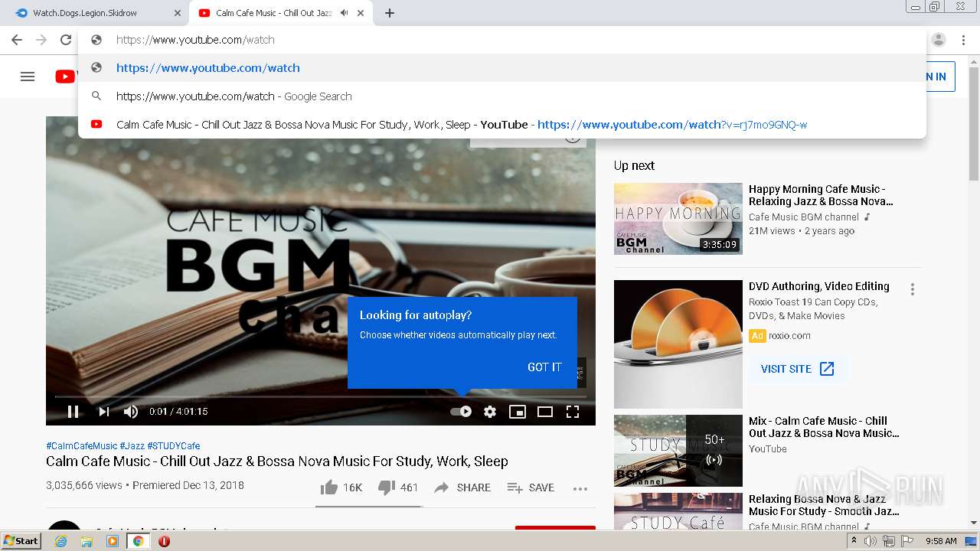Mute the tab via speaker icon
980x551 pixels.
pyautogui.click(x=345, y=13)
